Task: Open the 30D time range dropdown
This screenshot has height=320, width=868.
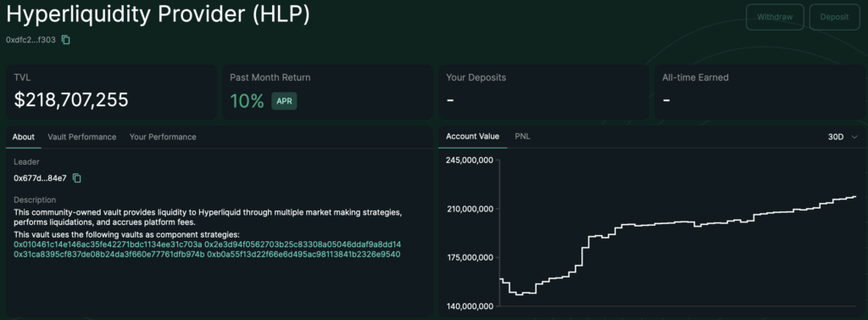Action: pyautogui.click(x=843, y=137)
